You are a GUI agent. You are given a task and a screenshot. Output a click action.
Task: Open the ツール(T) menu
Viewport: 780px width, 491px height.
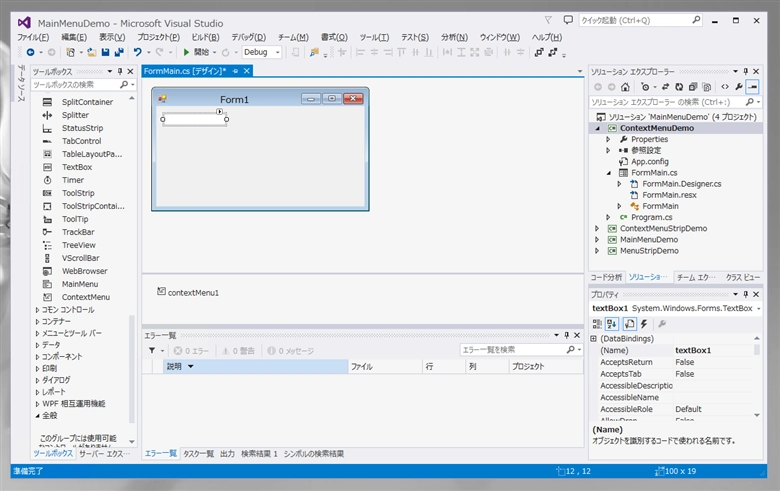pos(374,37)
